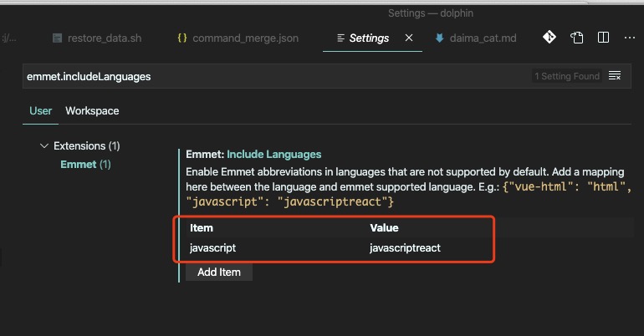Image resolution: width=644 pixels, height=336 pixels.
Task: Switch to the User settings tab
Action: [40, 111]
